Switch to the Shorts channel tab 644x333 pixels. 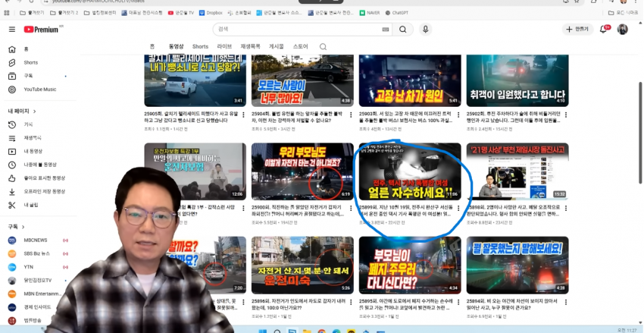click(200, 46)
